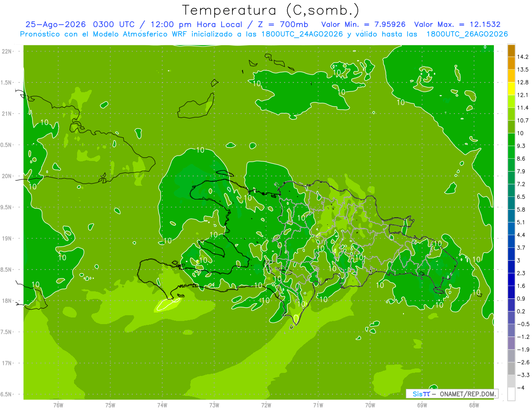Image resolution: width=532 pixels, height=411 pixels.
Task: Click the white legend swatch below -4
Action: click(511, 394)
